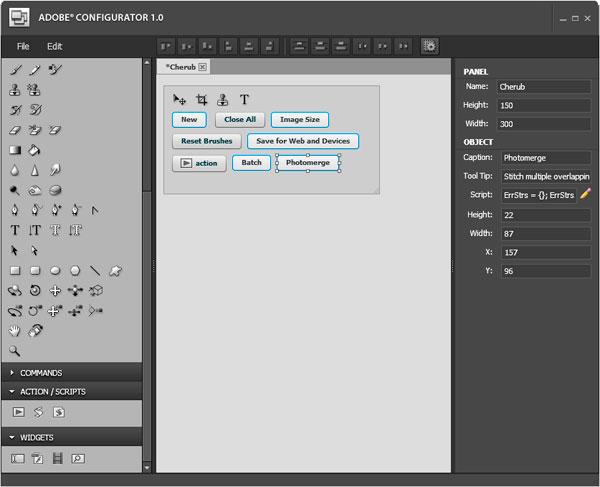Select the Pencil tool icon
This screenshot has width=600, height=487.
[x=35, y=69]
